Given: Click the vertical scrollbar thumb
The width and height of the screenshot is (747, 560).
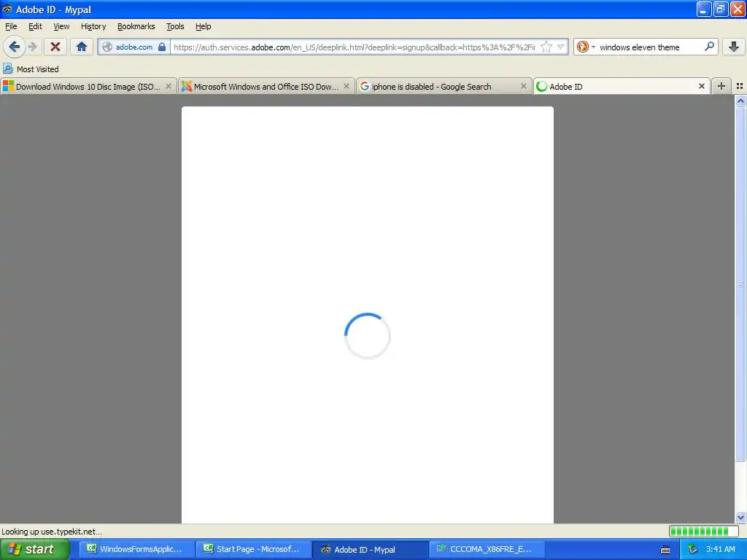Looking at the screenshot, I should [x=740, y=284].
